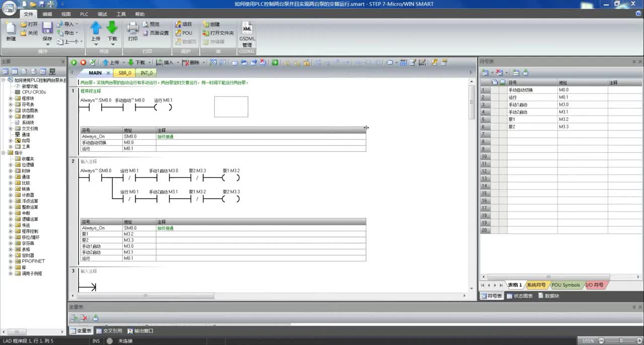This screenshot has width=644, height=345.
Task: Open 项目 project protection
Action: [x=184, y=24]
